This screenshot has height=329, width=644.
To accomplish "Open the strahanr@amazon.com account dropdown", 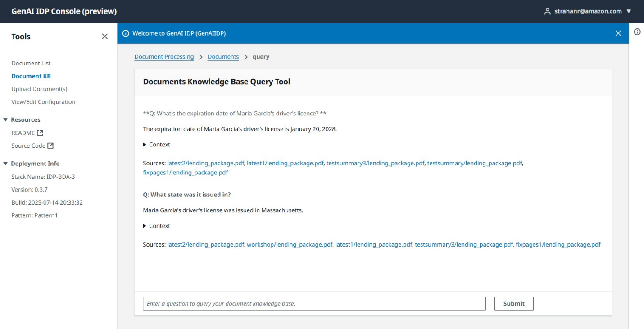I will coord(588,11).
